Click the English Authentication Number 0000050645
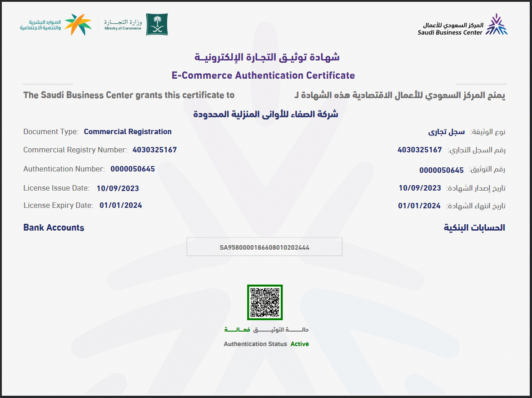This screenshot has height=398, width=532. click(x=133, y=169)
